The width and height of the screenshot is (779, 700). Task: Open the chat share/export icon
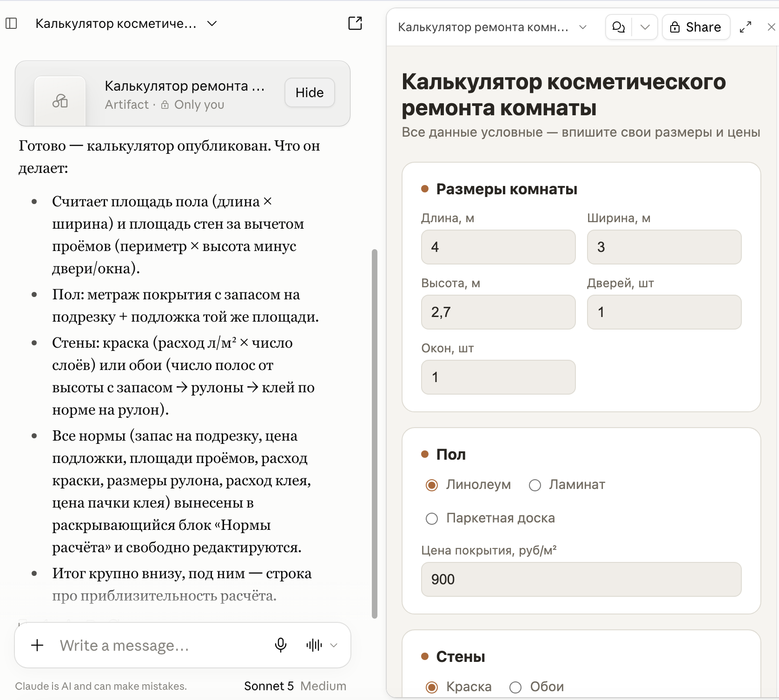click(x=355, y=23)
